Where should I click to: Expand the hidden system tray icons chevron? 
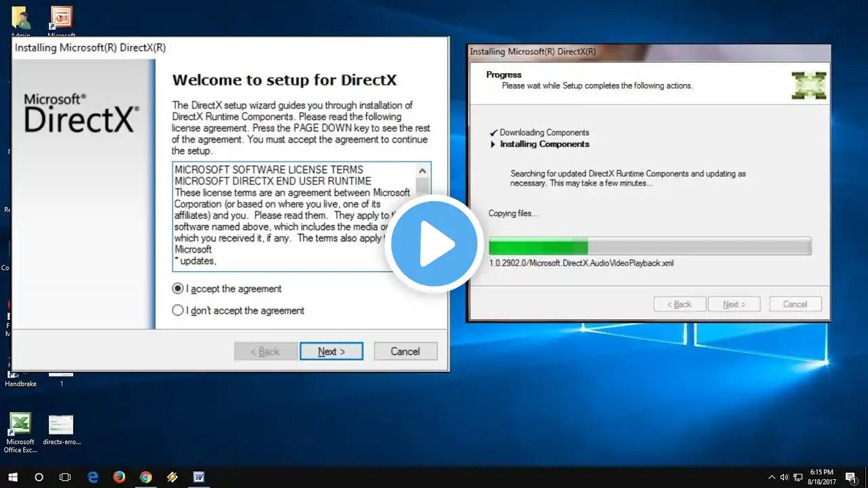[771, 477]
